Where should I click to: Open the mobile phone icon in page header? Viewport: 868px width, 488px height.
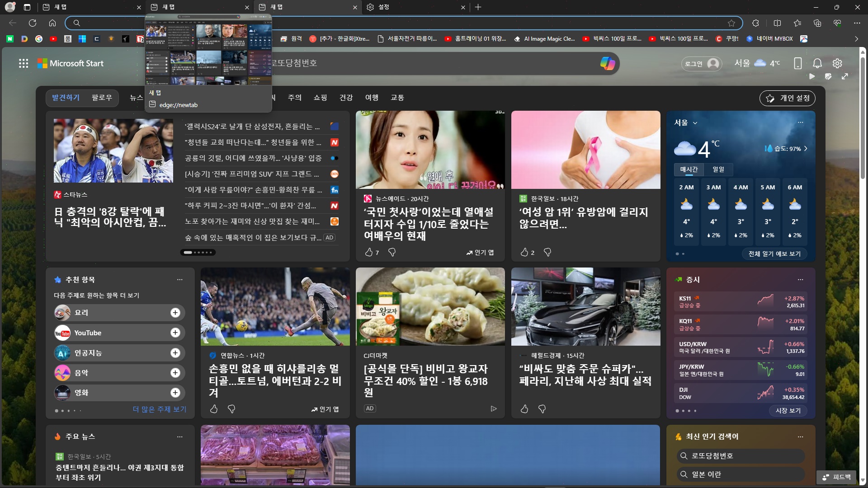tap(798, 63)
